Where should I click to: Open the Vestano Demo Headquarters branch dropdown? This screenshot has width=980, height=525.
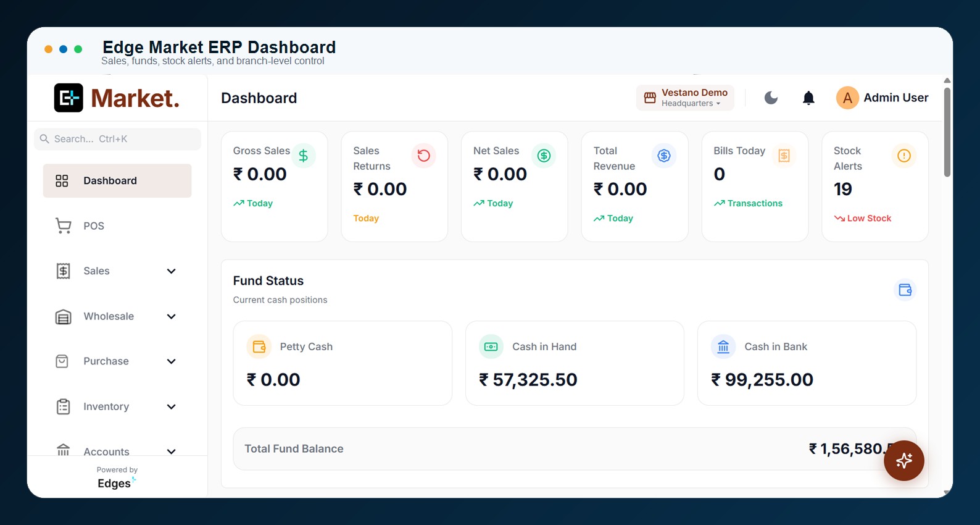[x=685, y=98]
